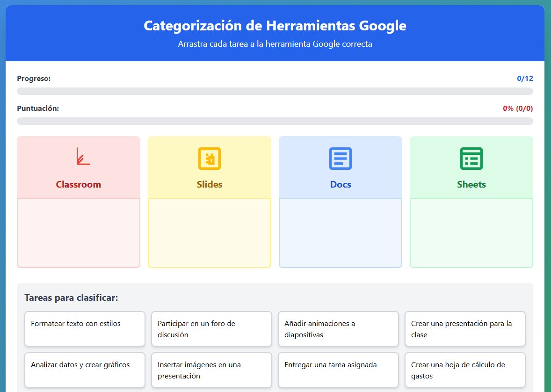Click the yellow Slides icon
This screenshot has height=392, width=551.
click(x=210, y=159)
